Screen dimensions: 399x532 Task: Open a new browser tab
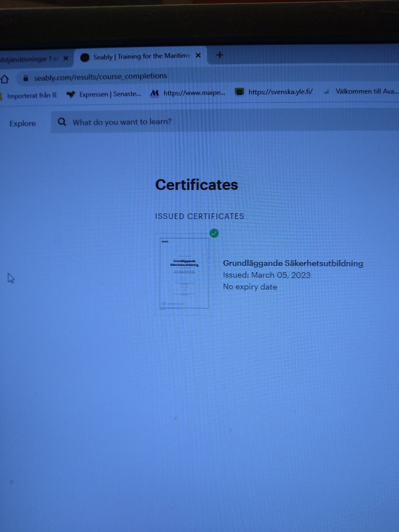coord(220,55)
